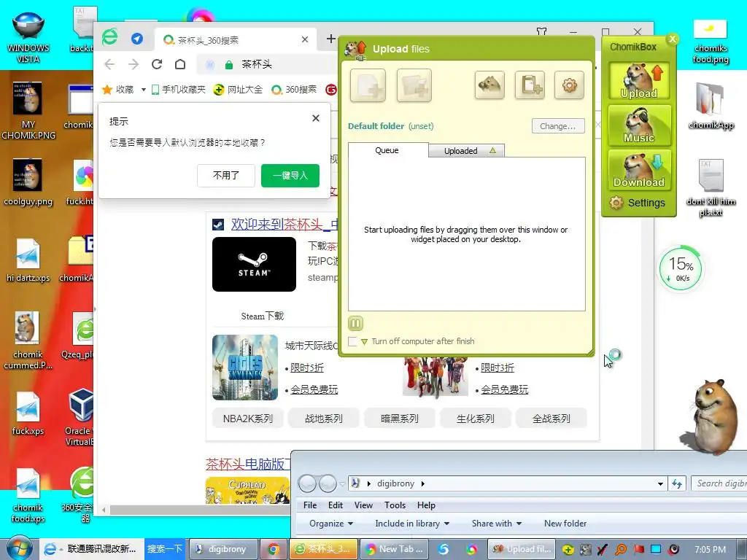The height and width of the screenshot is (560, 747).
Task: Open MY CHOMIK.PNG desktop icon
Action: (28, 111)
